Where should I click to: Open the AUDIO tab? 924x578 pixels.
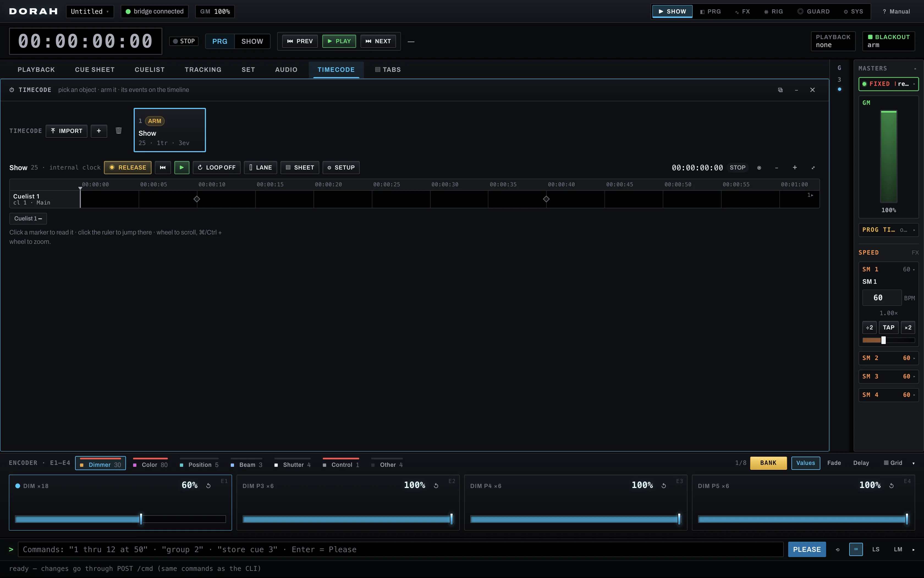point(286,70)
